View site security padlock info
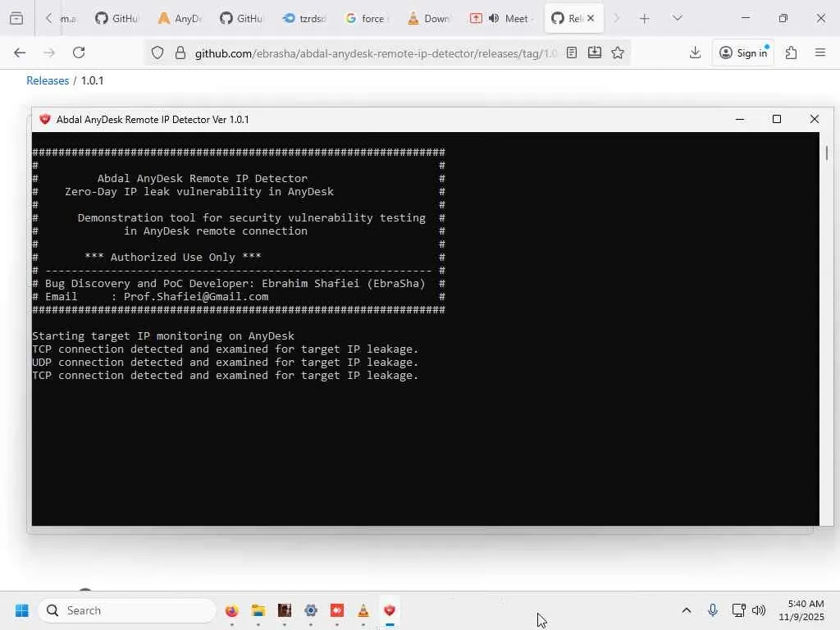The width and height of the screenshot is (840, 630). (x=180, y=52)
